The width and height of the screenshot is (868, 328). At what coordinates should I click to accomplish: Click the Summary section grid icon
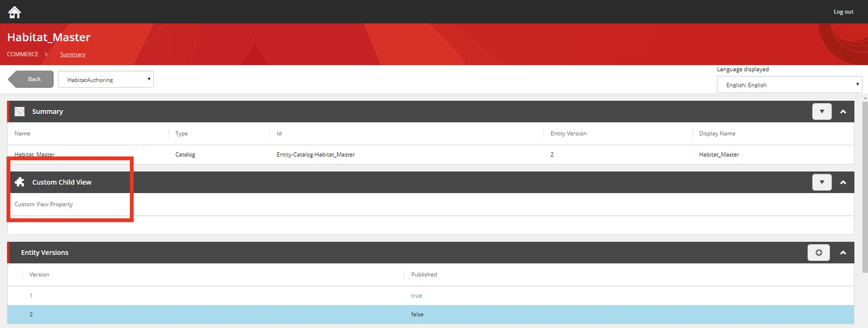[x=20, y=111]
